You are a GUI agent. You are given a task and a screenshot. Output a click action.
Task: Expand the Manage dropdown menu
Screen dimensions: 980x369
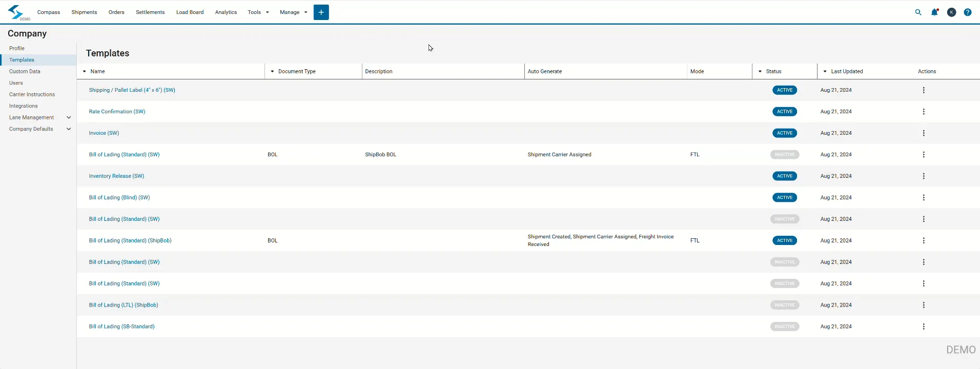click(294, 12)
